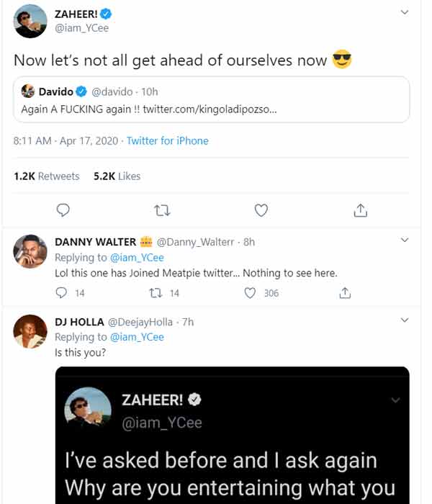This screenshot has width=432, height=504.
Task: Expand options chevron on Danny Walter's reply
Action: 405,240
